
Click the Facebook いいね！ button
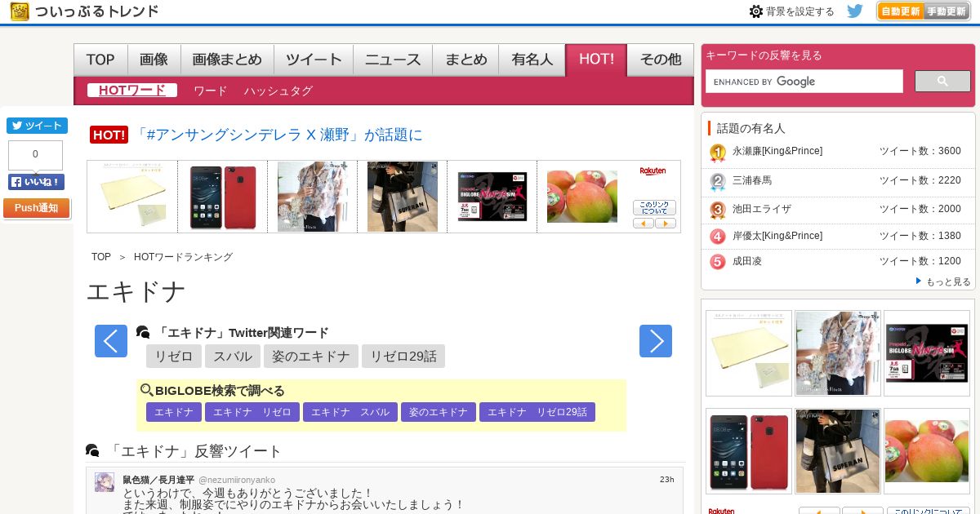point(36,182)
